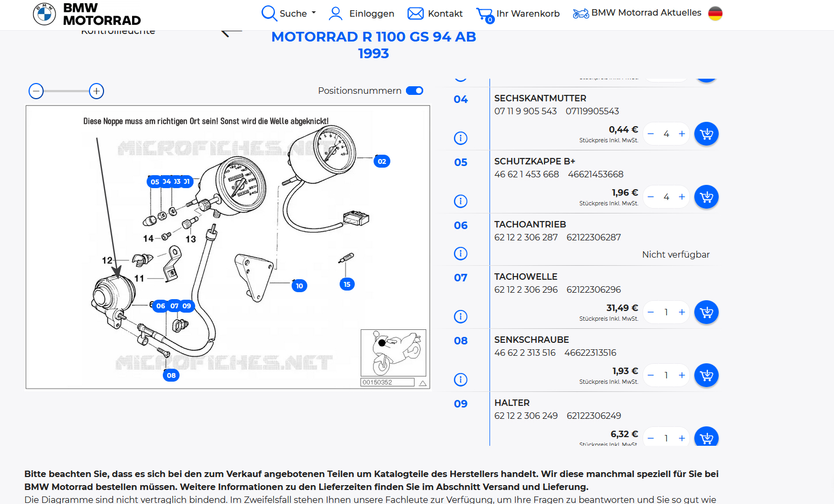Decrease quantity of Tachowelle

tap(651, 312)
